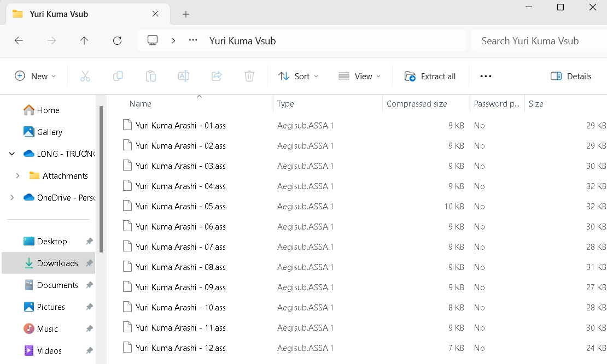Refresh the Yuri Kuma Vsub folder
This screenshot has width=607, height=364.
tap(117, 40)
